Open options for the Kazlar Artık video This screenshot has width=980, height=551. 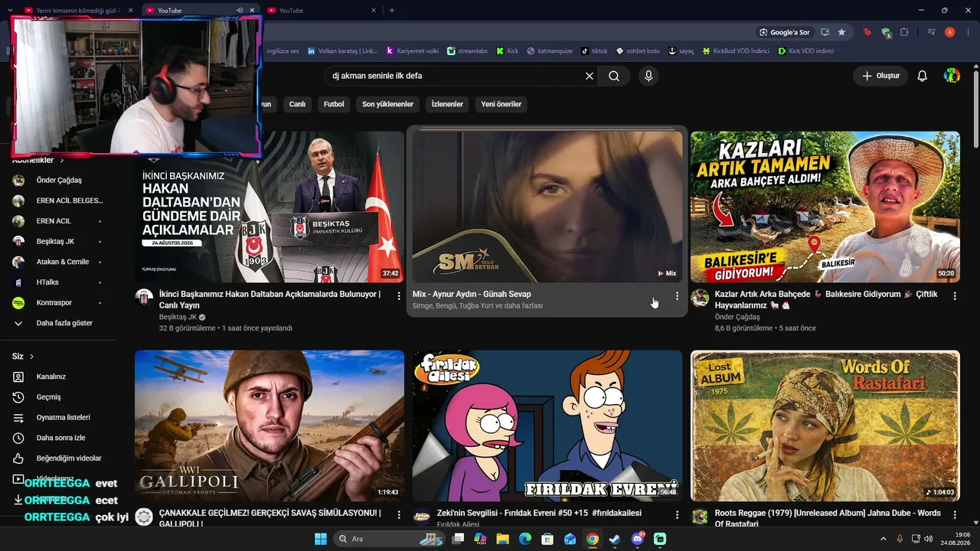[955, 295]
